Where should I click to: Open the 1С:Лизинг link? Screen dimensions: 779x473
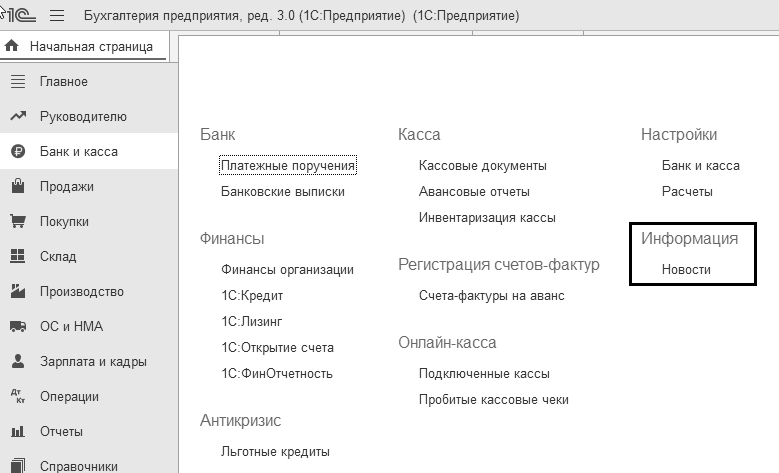pos(251,321)
